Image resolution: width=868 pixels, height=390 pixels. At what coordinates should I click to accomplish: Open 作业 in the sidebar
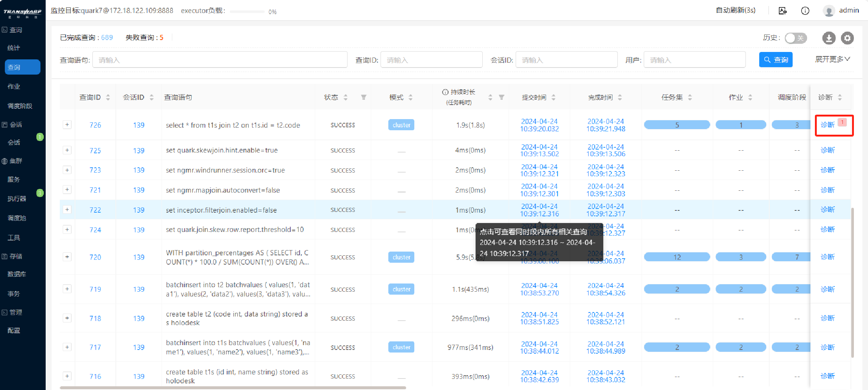click(14, 86)
